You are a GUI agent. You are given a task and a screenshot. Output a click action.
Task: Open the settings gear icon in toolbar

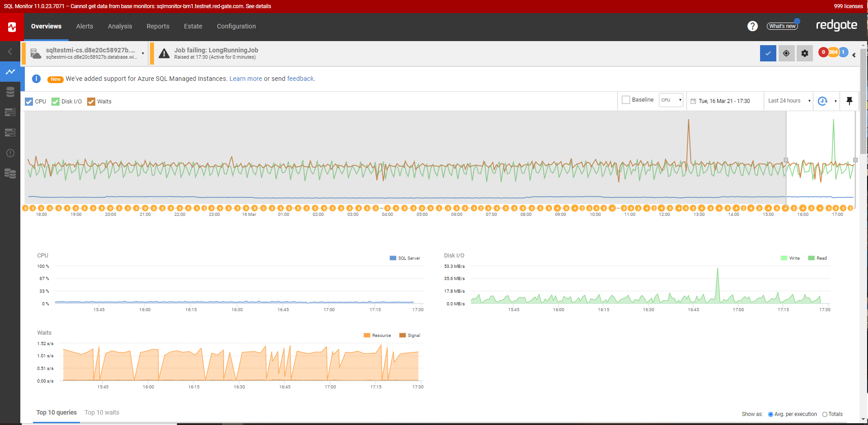pos(804,53)
